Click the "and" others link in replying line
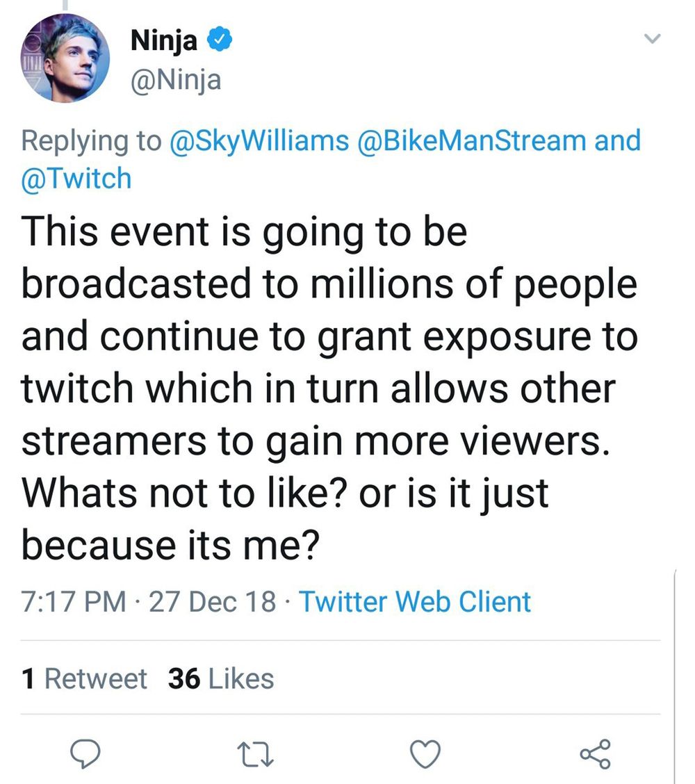This screenshot has height=784, width=695. (617, 140)
